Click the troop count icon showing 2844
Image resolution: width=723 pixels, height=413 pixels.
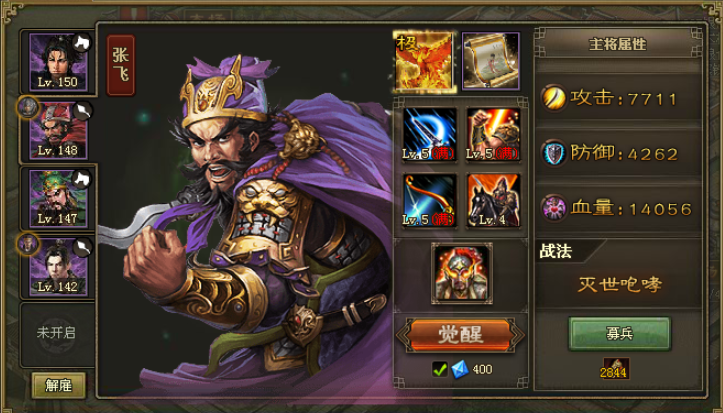(x=616, y=368)
